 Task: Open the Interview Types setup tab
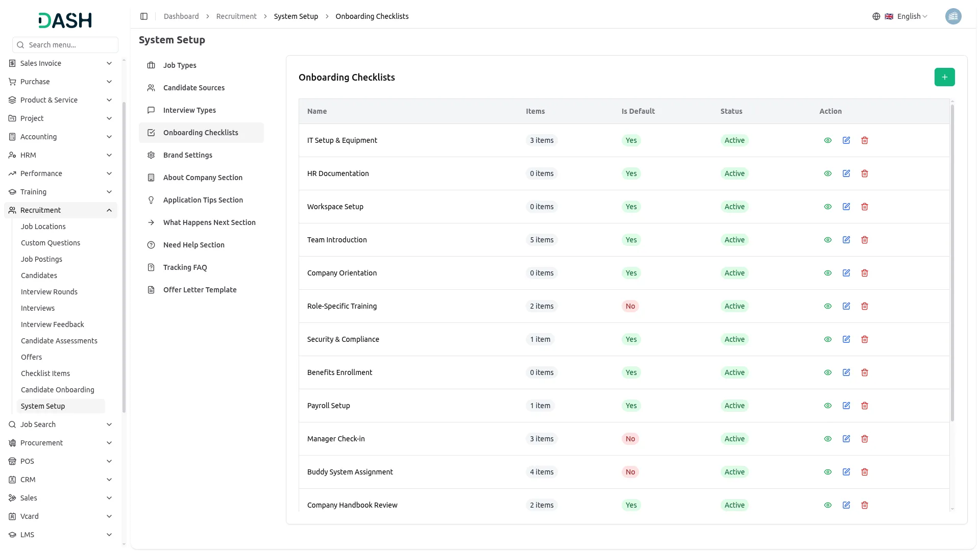point(189,110)
